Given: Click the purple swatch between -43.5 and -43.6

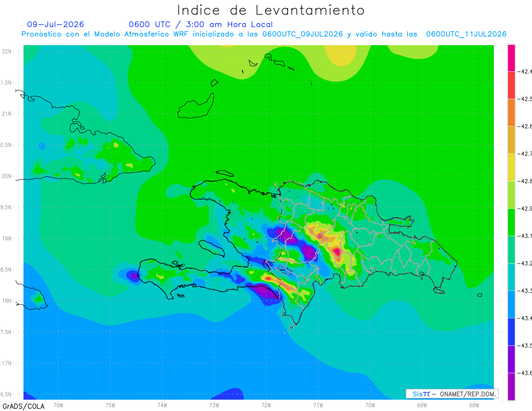Looking at the screenshot, I should click(511, 360).
